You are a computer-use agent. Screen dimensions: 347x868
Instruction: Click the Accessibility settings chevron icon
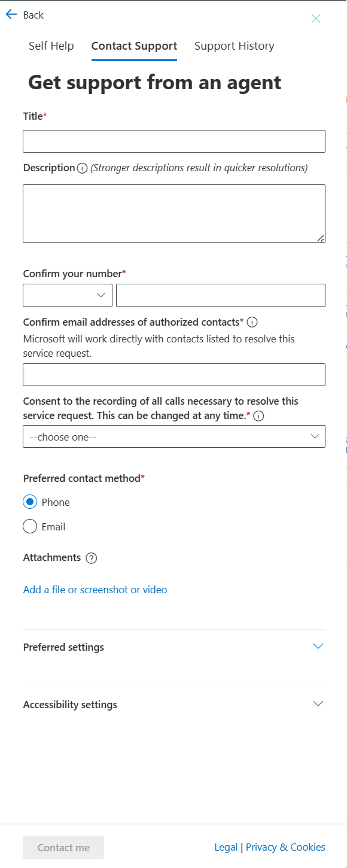pos(318,704)
